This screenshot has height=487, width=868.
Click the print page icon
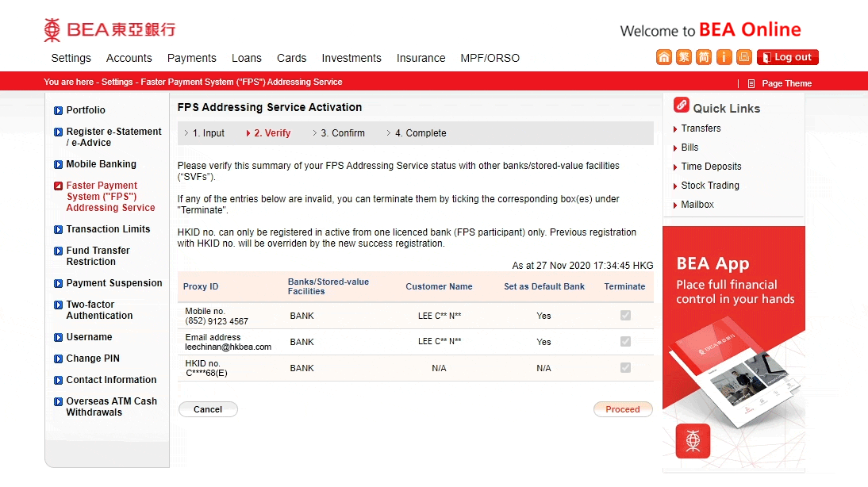[x=744, y=57]
